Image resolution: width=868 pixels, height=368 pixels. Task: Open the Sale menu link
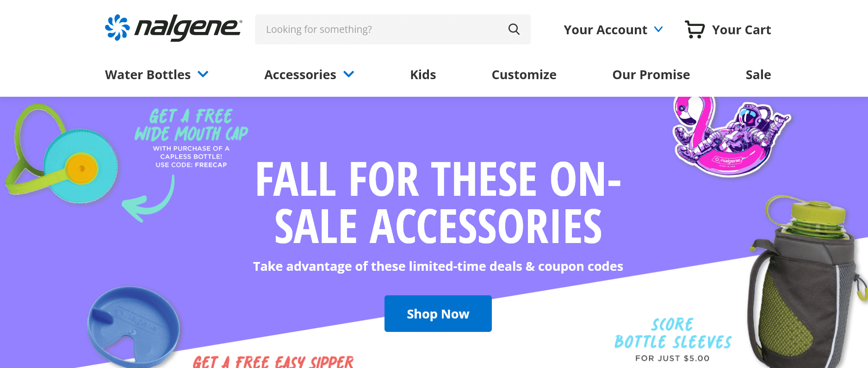coord(758,75)
